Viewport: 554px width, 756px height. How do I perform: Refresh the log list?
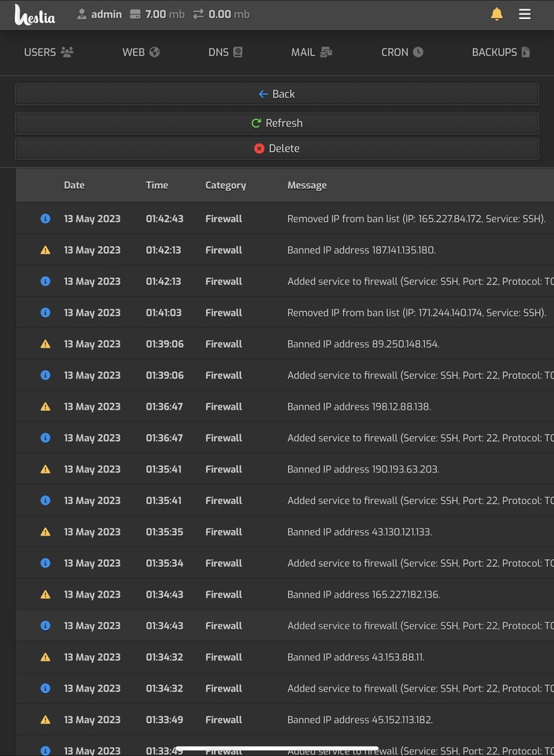click(x=276, y=123)
